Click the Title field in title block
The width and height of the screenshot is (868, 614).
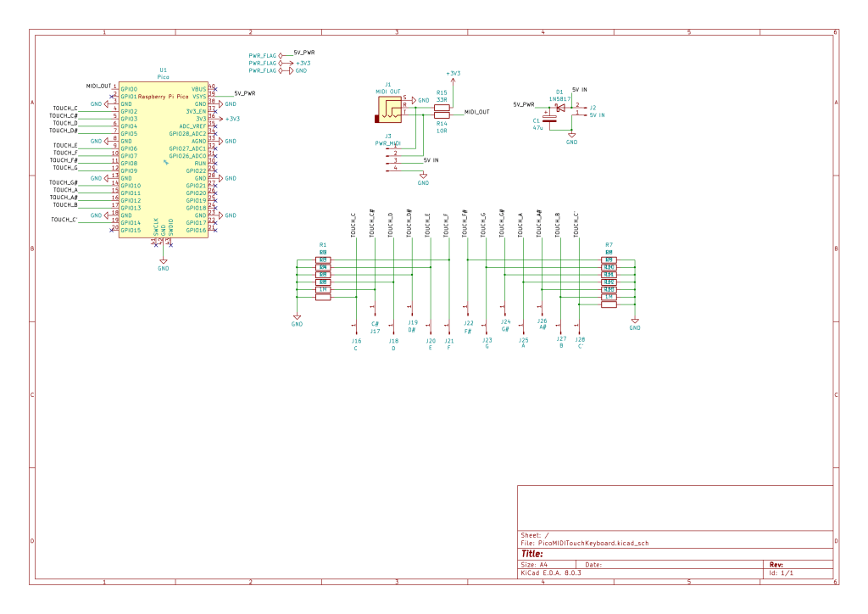pyautogui.click(x=532, y=554)
